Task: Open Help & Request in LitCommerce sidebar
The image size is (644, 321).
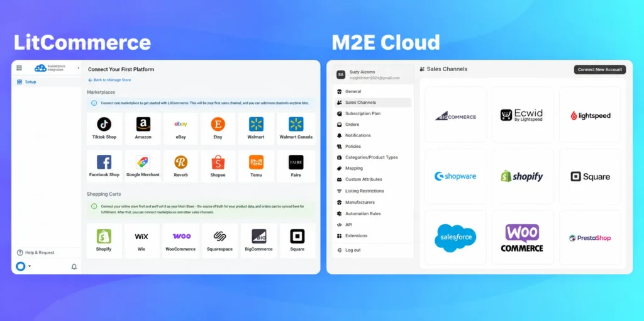Action: 36,252
